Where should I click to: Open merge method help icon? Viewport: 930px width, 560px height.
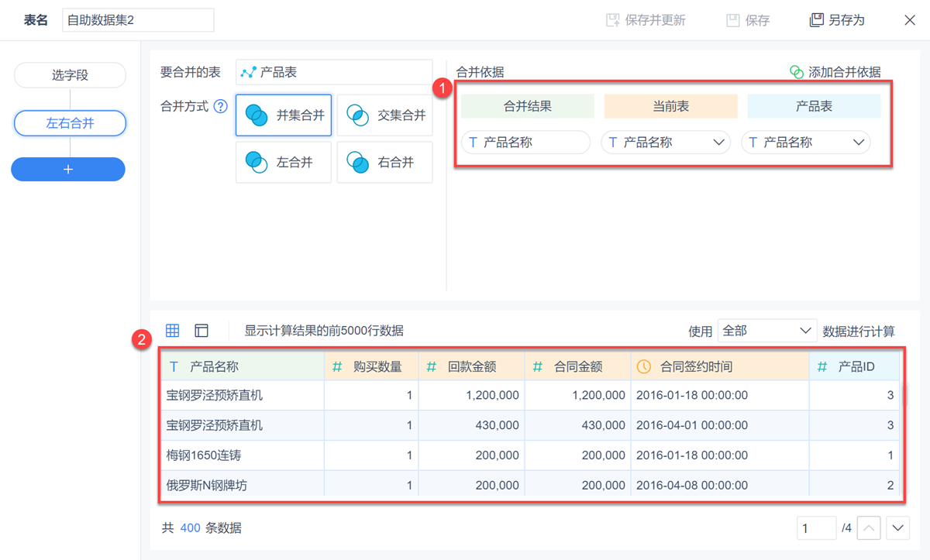[221, 107]
